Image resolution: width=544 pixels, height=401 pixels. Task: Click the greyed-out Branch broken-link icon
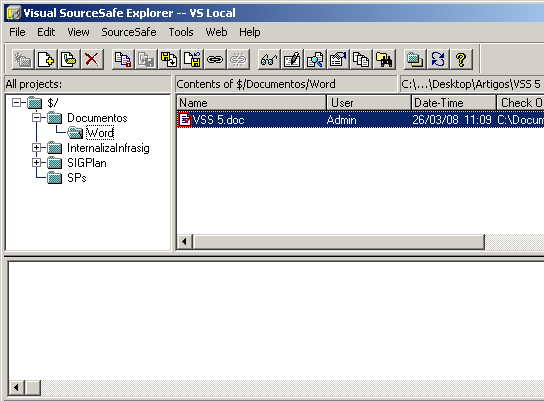point(238,59)
